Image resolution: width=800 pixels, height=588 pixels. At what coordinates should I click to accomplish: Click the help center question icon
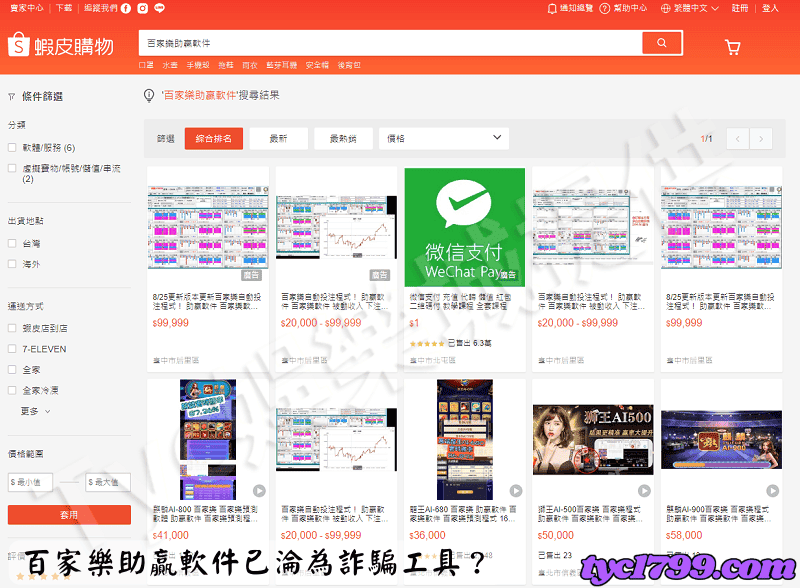point(605,9)
